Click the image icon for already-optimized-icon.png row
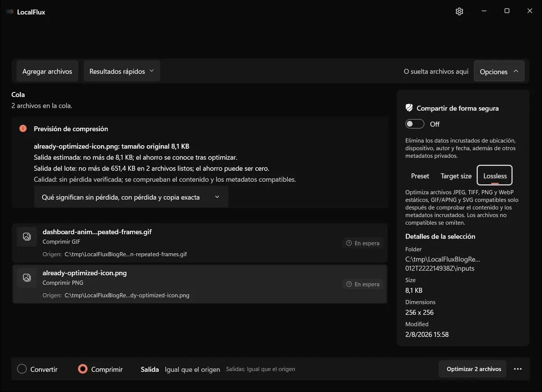This screenshot has height=392, width=542. point(27,277)
